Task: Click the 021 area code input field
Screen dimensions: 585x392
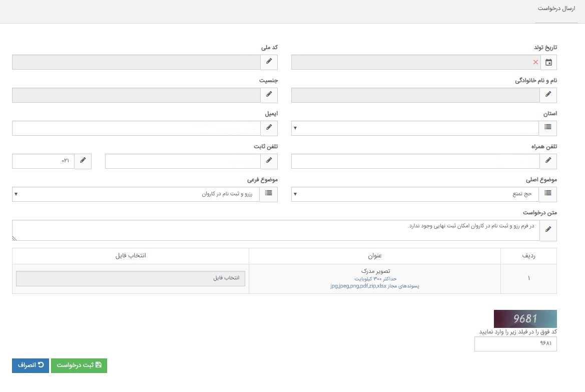Action: click(43, 161)
